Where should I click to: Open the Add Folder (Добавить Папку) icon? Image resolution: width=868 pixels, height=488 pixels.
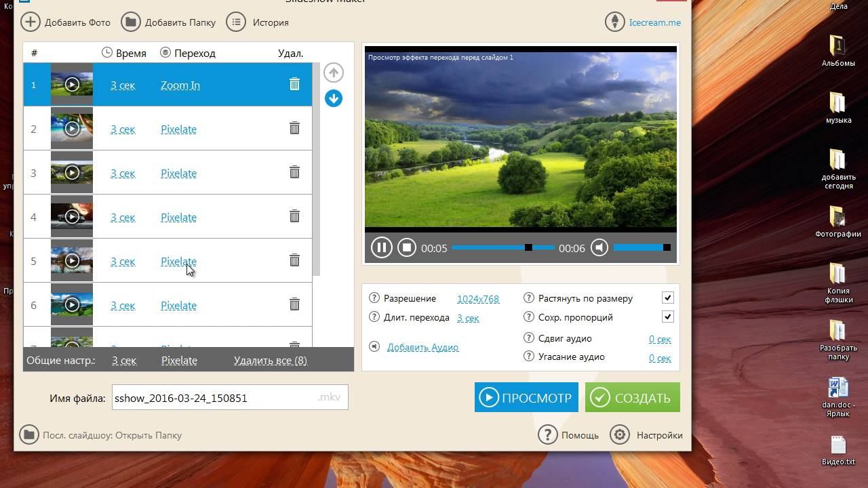(x=131, y=22)
